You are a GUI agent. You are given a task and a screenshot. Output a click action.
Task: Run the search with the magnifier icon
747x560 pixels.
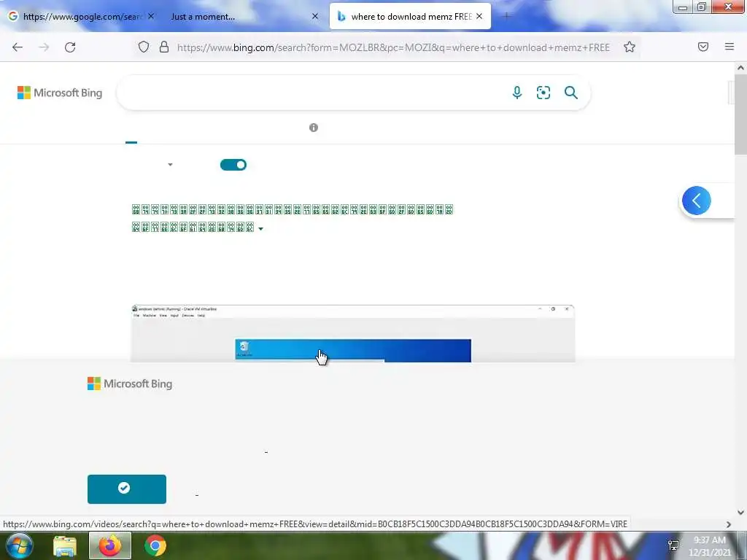570,93
